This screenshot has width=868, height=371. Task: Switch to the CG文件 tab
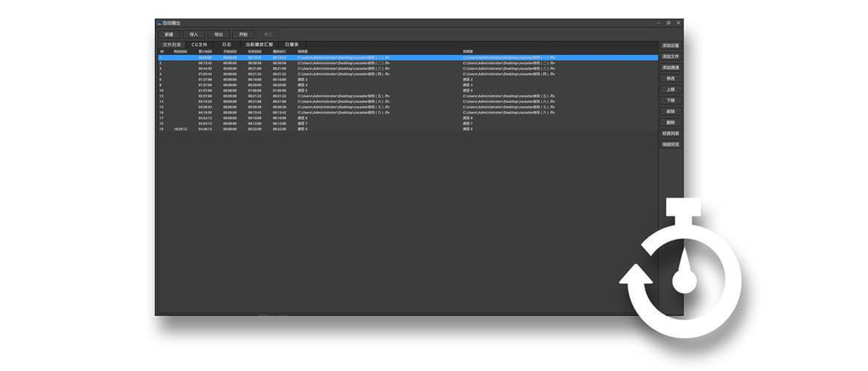pos(200,45)
